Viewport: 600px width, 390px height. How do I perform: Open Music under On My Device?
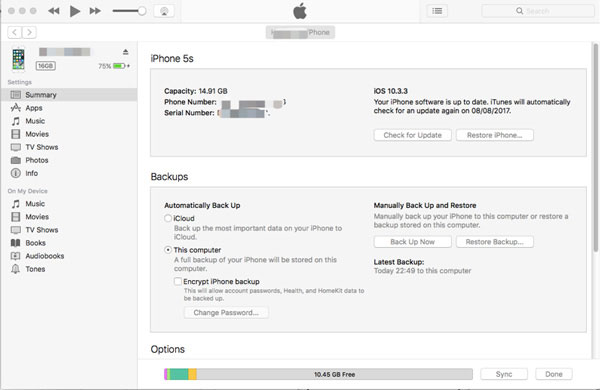click(69, 204)
